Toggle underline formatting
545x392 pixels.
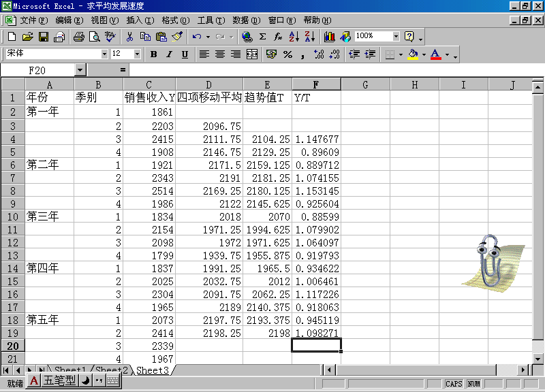[x=185, y=54]
